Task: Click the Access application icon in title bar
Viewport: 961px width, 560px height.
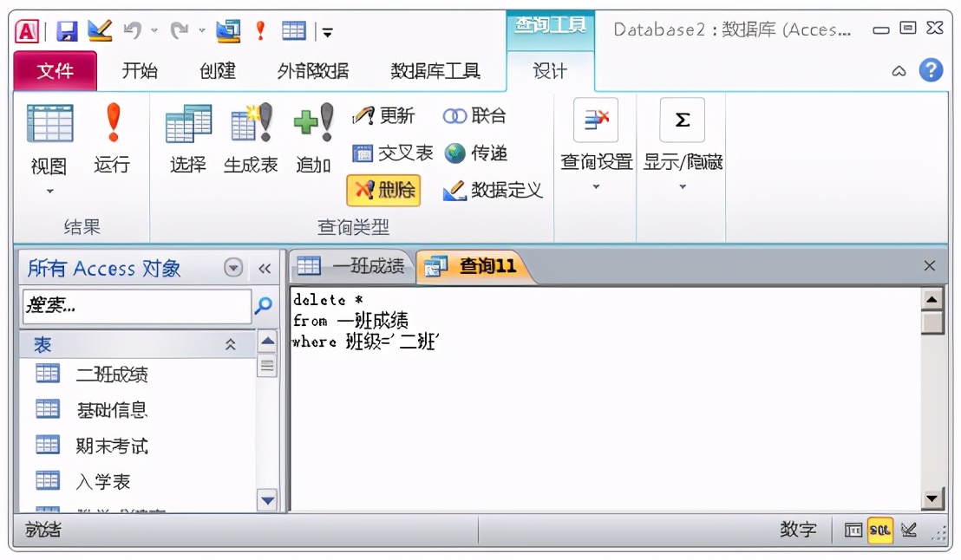Action: pyautogui.click(x=27, y=30)
